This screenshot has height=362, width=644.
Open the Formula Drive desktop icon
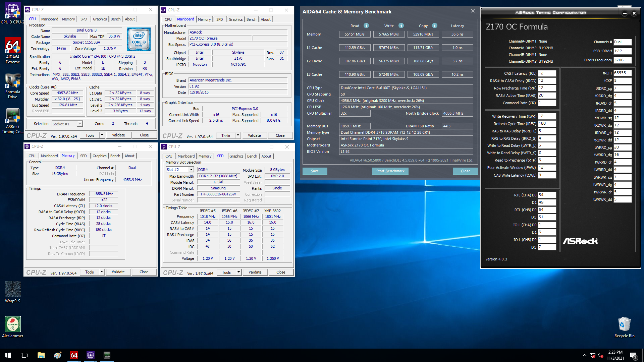pyautogui.click(x=12, y=86)
